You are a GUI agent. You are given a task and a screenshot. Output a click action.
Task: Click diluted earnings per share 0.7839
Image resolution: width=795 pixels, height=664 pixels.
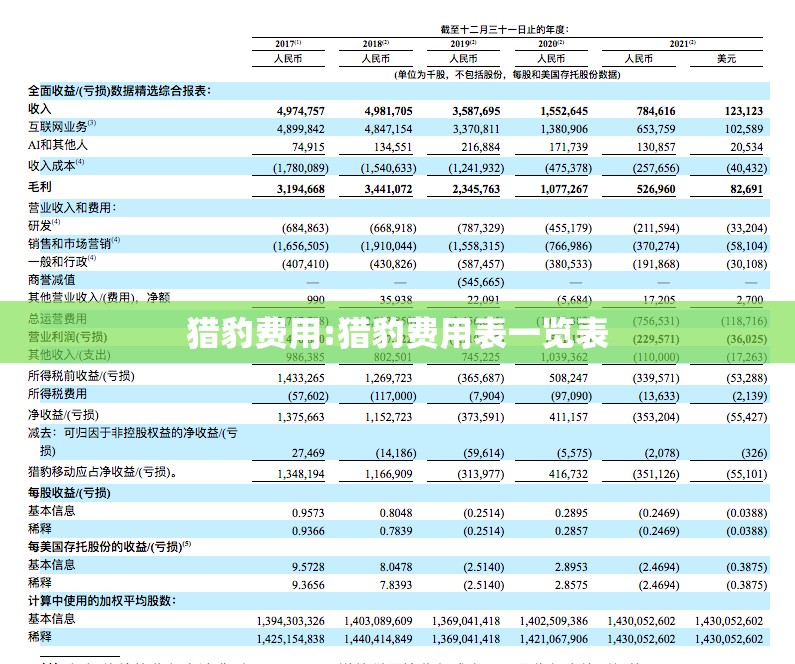click(395, 531)
